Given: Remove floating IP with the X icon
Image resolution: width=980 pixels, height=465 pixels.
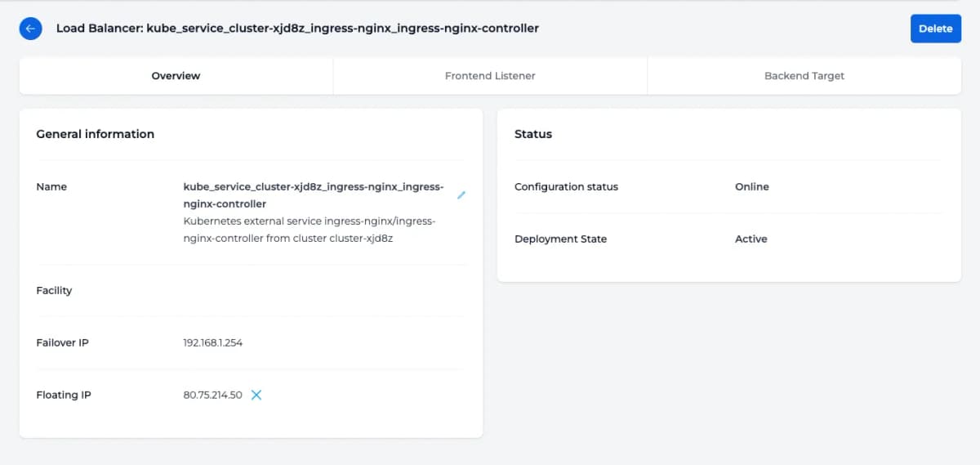Looking at the screenshot, I should tap(256, 395).
